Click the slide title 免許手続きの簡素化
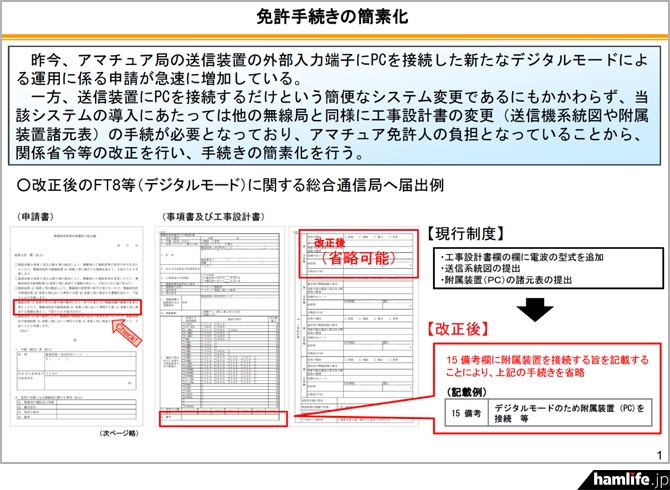Viewport: 670px width, 490px height. coord(334,17)
